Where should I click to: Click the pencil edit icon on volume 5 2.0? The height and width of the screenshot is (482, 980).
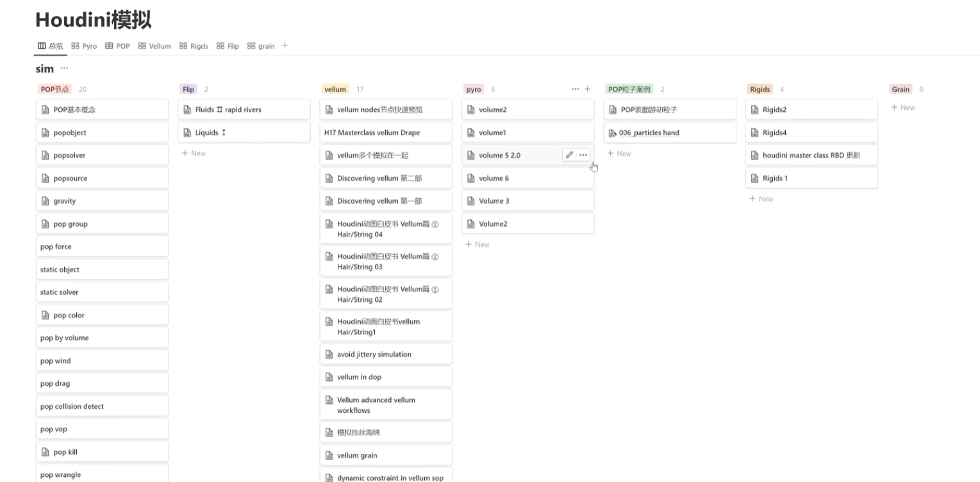pos(569,155)
